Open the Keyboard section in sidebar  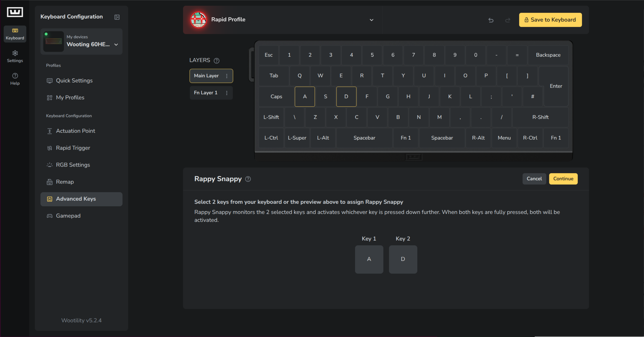pos(15,34)
